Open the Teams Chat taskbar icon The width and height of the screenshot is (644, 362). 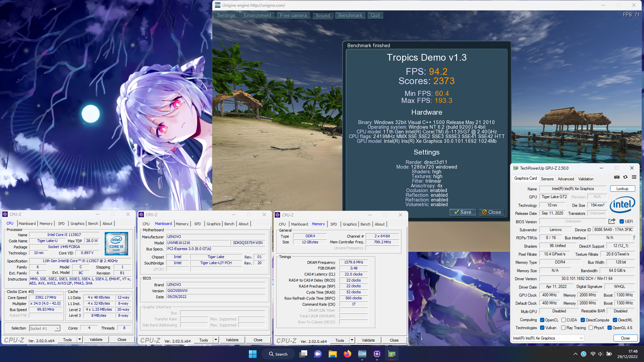318,354
